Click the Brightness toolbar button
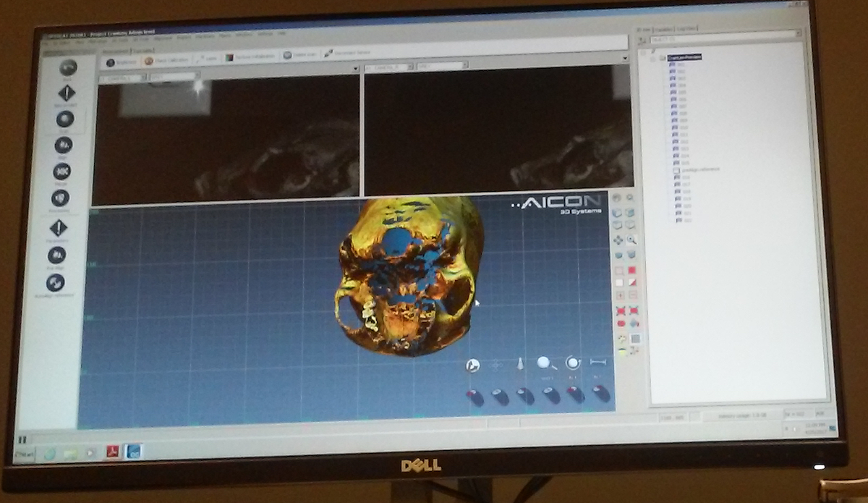Viewport: 868px width, 503px height. click(x=122, y=62)
